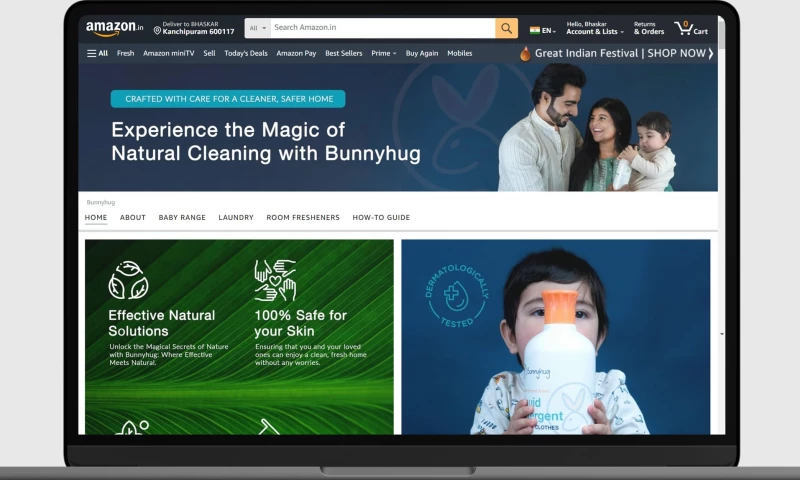Open the Fresh link in navigation

point(126,53)
